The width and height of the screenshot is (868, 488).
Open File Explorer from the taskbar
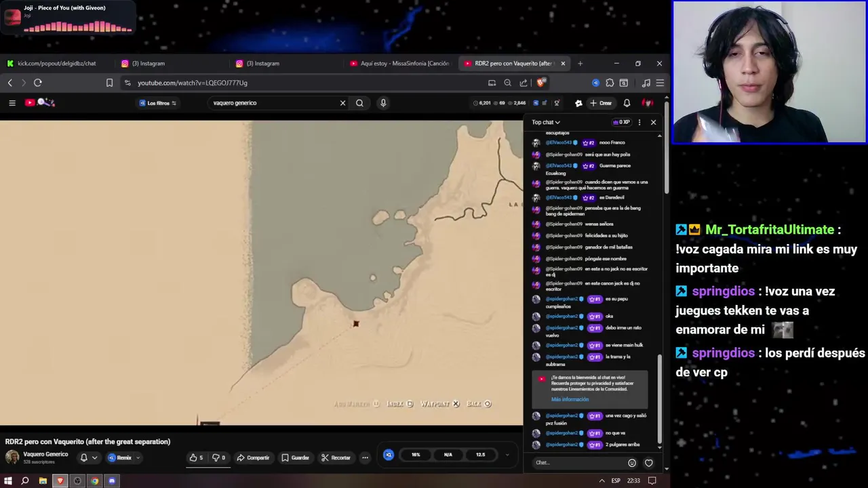[43, 481]
